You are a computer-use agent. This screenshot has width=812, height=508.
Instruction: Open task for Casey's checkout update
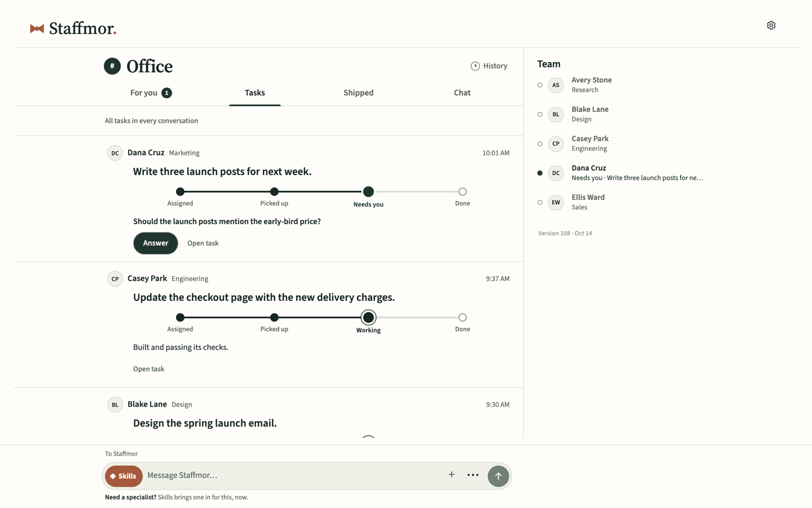coord(149,369)
